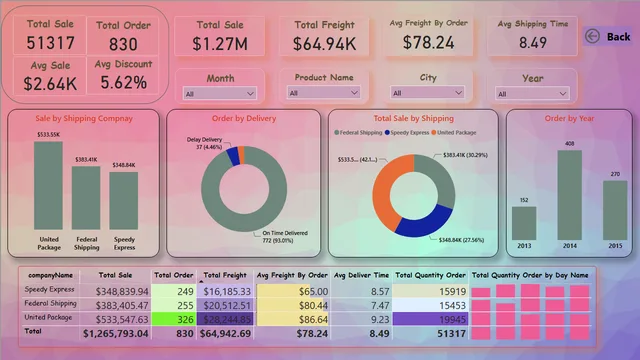Click the Total Sale by Shipping title
The width and height of the screenshot is (640, 360).
pos(413,118)
